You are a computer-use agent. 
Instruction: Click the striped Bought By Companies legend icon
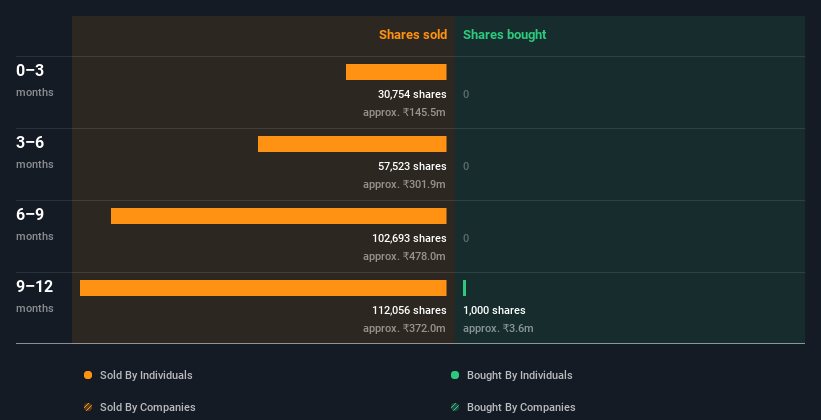pyautogui.click(x=455, y=408)
